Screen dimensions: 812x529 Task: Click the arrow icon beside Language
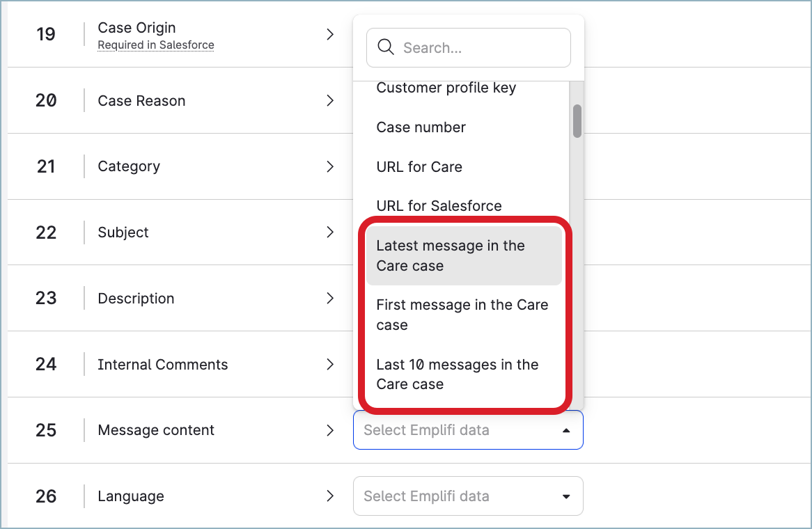click(x=330, y=496)
